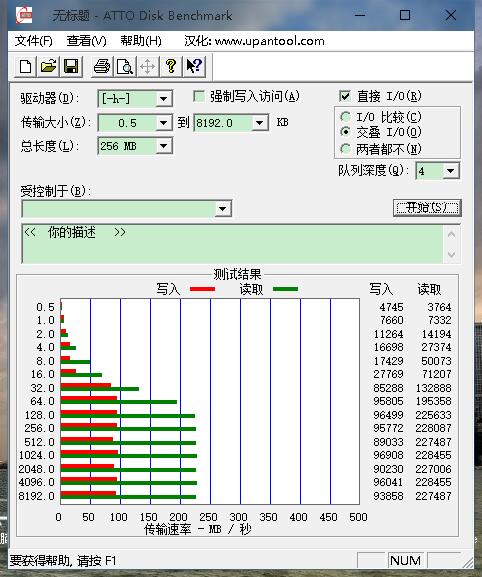The image size is (482, 577).
Task: Uncheck the 直接 I/O checkbox
Action: pos(345,96)
